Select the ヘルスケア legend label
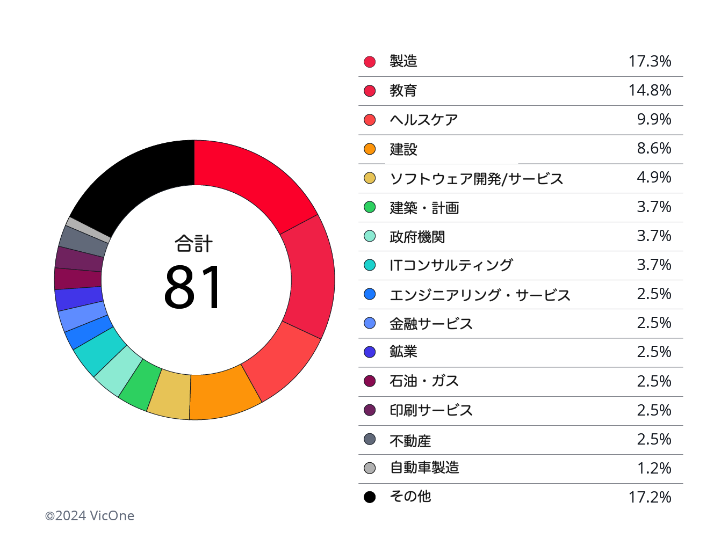This screenshot has width=728, height=560. 423,120
